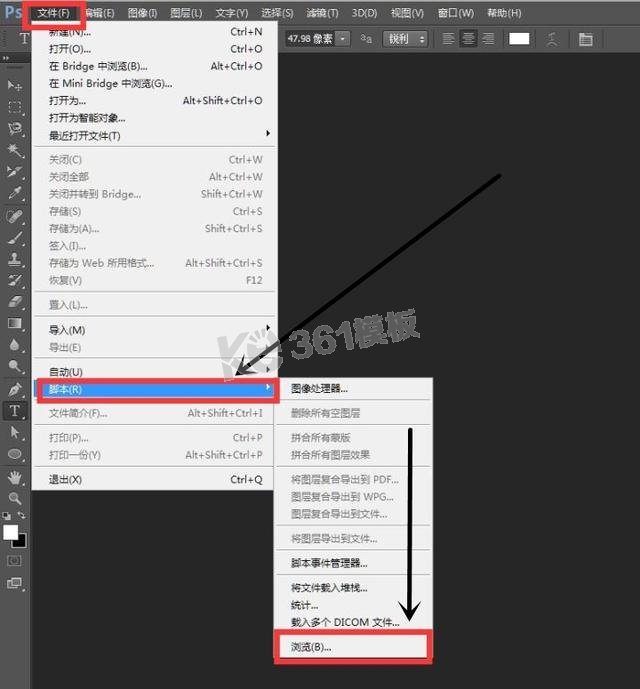The width and height of the screenshot is (640, 689).
Task: Reset default foreground/background colors icon
Action: (7, 516)
